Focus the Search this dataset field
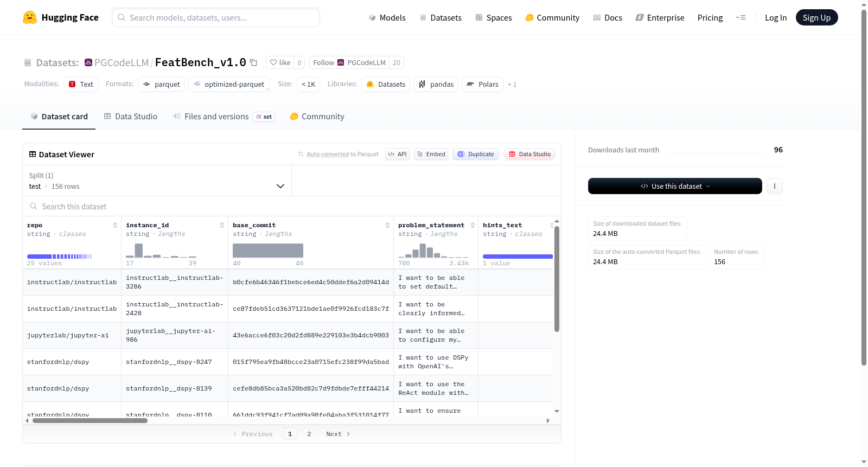 292,206
